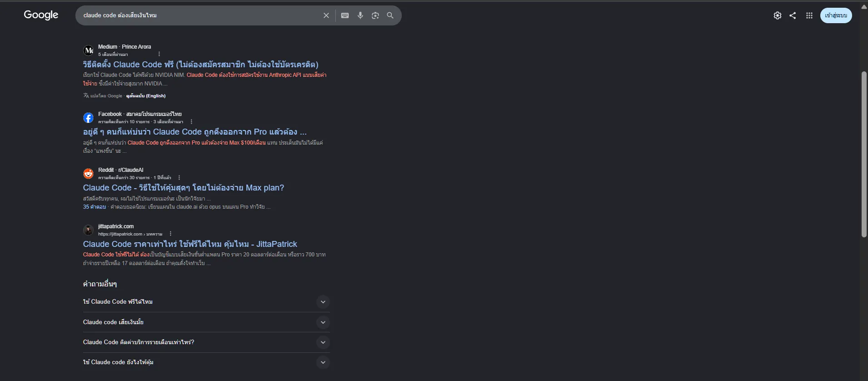Open the jittapatrick.com result favicon

[89, 230]
